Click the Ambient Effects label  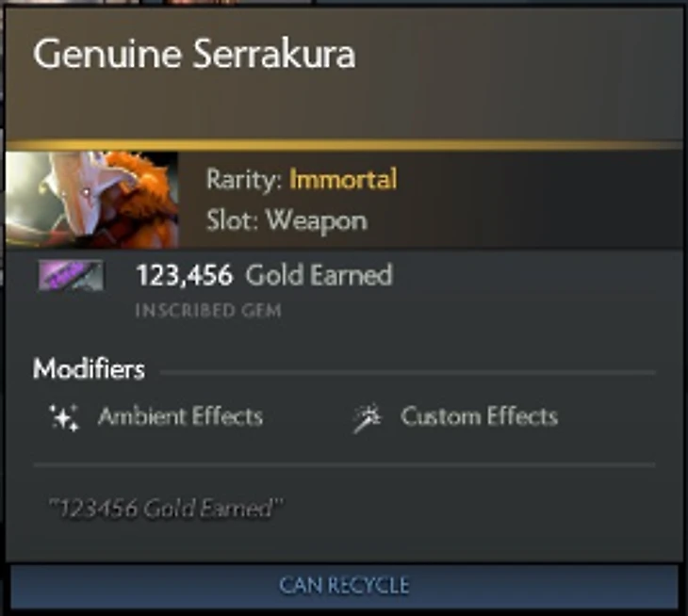pos(180,416)
